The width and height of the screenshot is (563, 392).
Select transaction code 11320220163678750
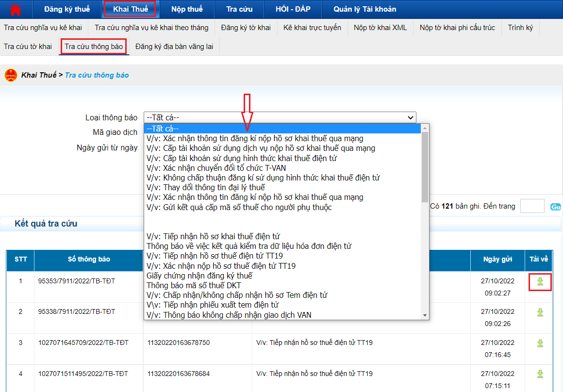[x=179, y=343]
